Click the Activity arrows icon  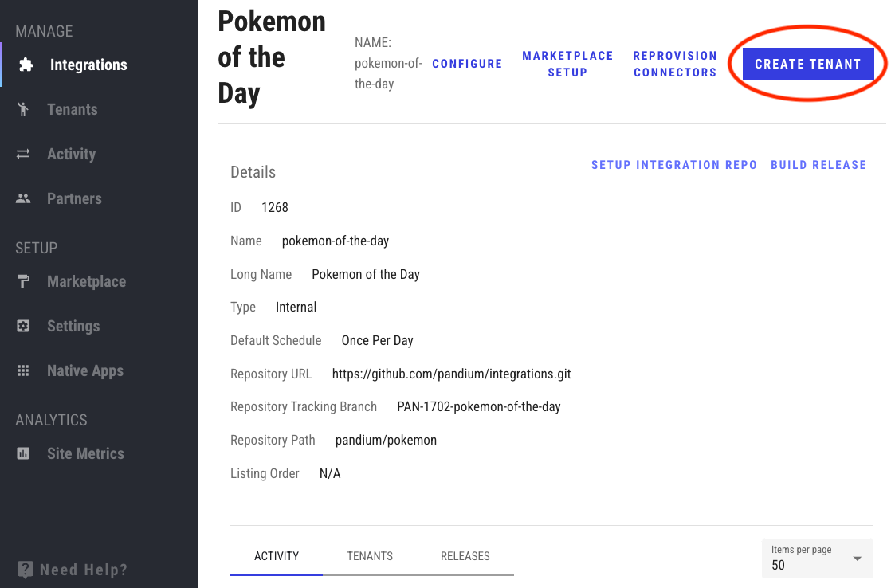click(x=23, y=155)
